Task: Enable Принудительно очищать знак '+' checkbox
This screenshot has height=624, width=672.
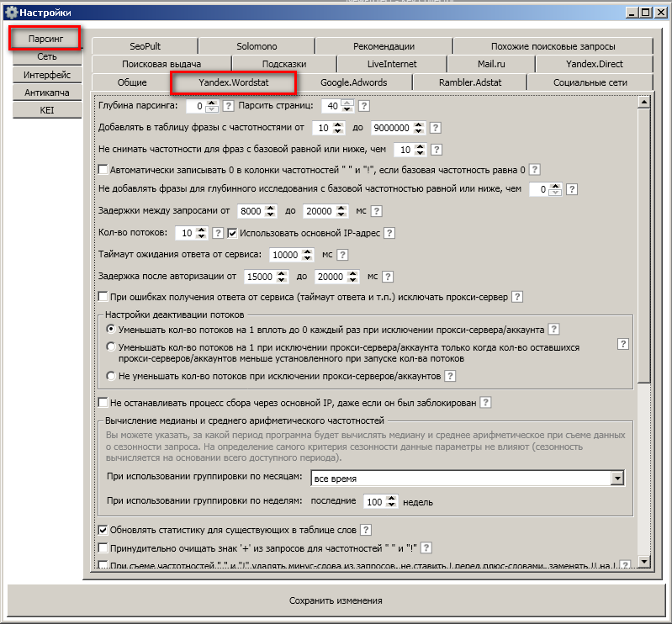Action: (x=103, y=547)
